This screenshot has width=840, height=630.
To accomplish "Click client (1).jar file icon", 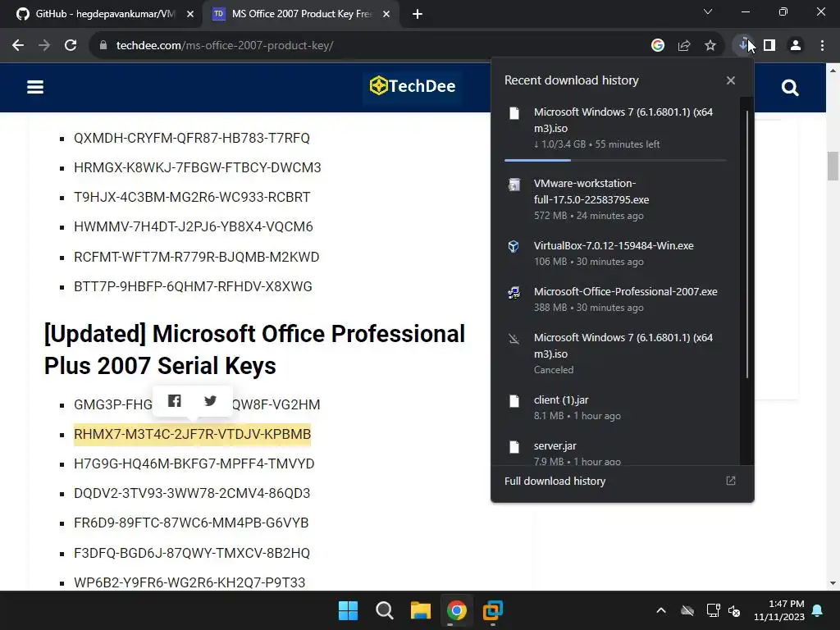I will pos(514,400).
